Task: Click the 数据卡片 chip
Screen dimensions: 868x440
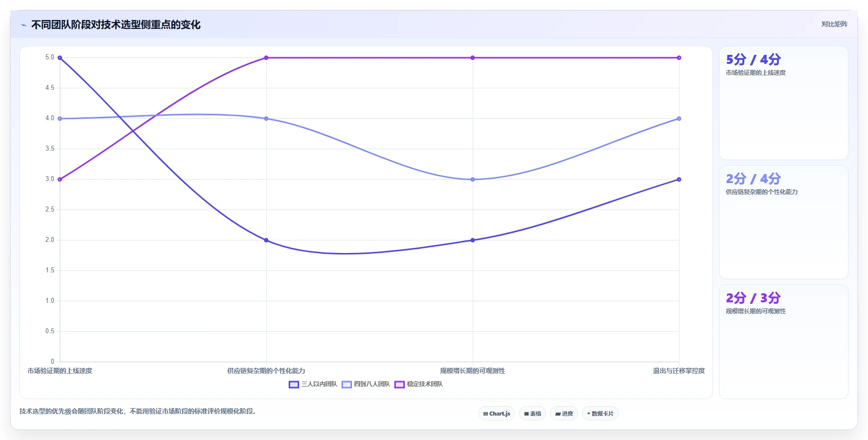Action: [x=600, y=414]
